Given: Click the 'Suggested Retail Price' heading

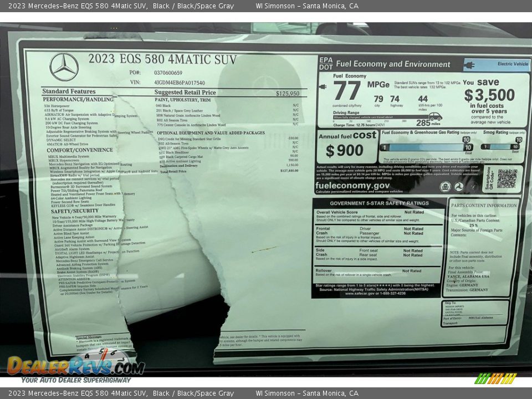Looking at the screenshot, I should tap(185, 93).
